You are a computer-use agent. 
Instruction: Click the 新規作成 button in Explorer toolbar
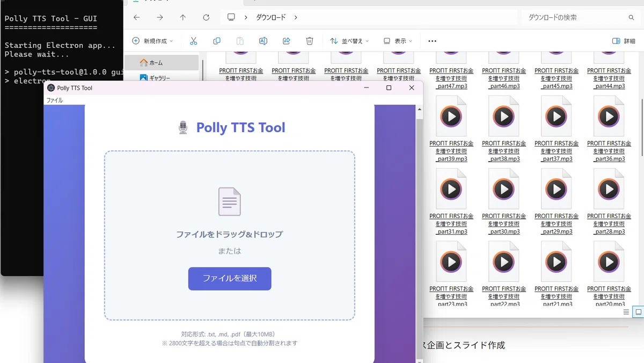pyautogui.click(x=152, y=41)
